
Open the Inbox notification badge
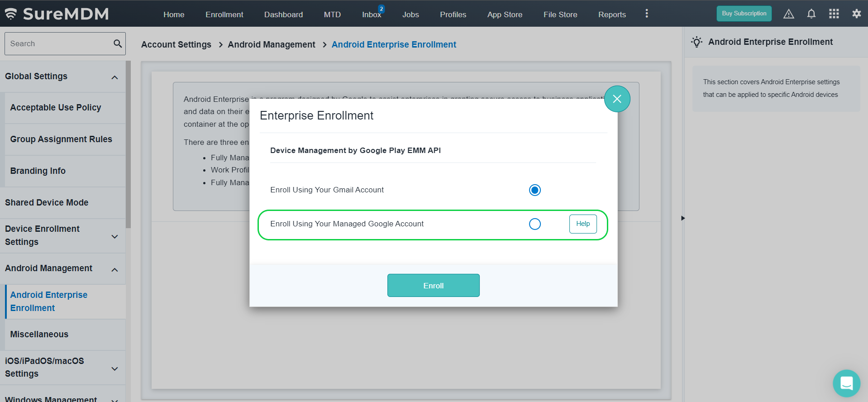[382, 9]
